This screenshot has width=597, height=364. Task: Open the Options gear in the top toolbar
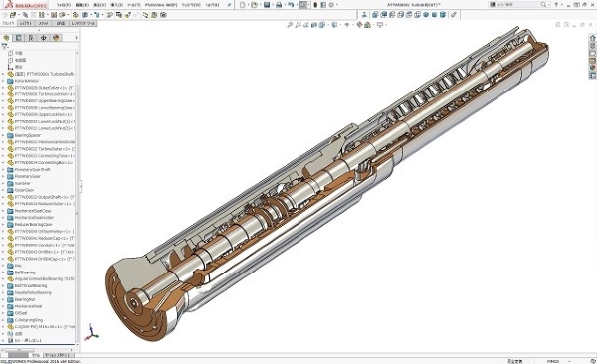331,5
